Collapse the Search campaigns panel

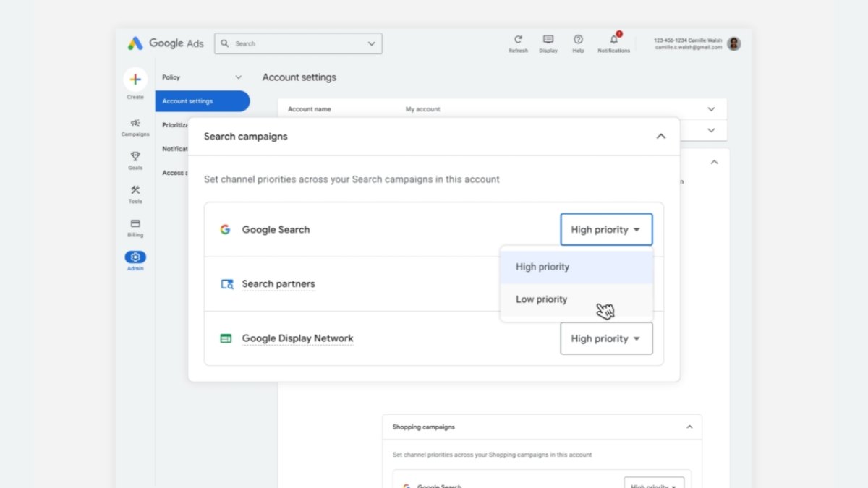(660, 136)
